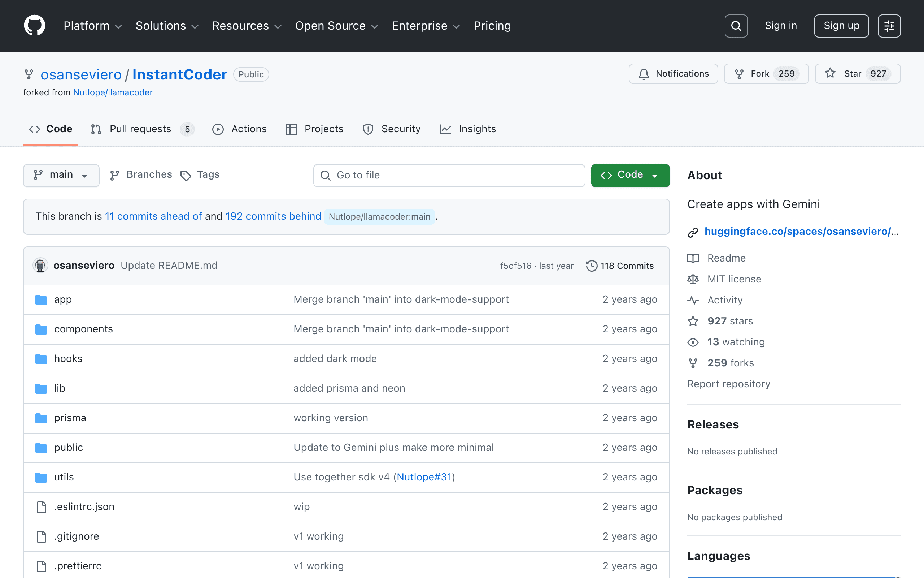Open the 118 Commits history link

(620, 266)
